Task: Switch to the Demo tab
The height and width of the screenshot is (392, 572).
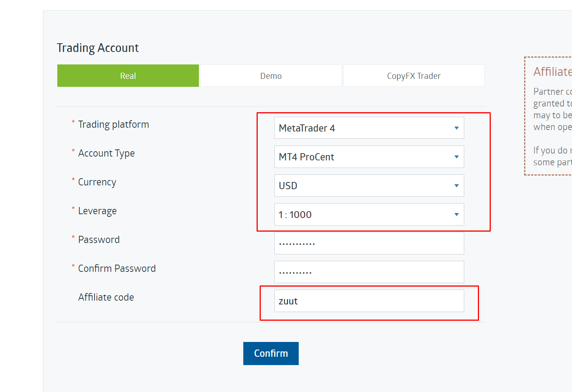Action: click(x=271, y=76)
